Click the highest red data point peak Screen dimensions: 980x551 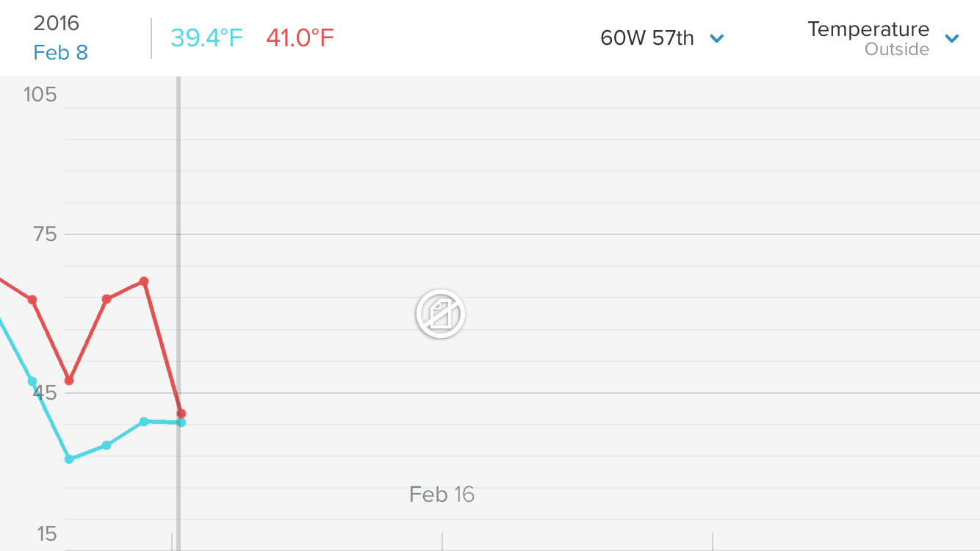(144, 281)
